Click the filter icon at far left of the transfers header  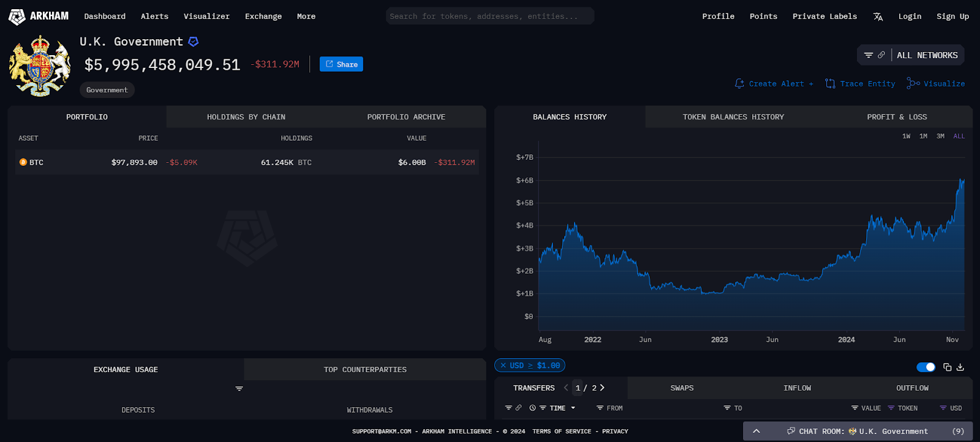508,408
